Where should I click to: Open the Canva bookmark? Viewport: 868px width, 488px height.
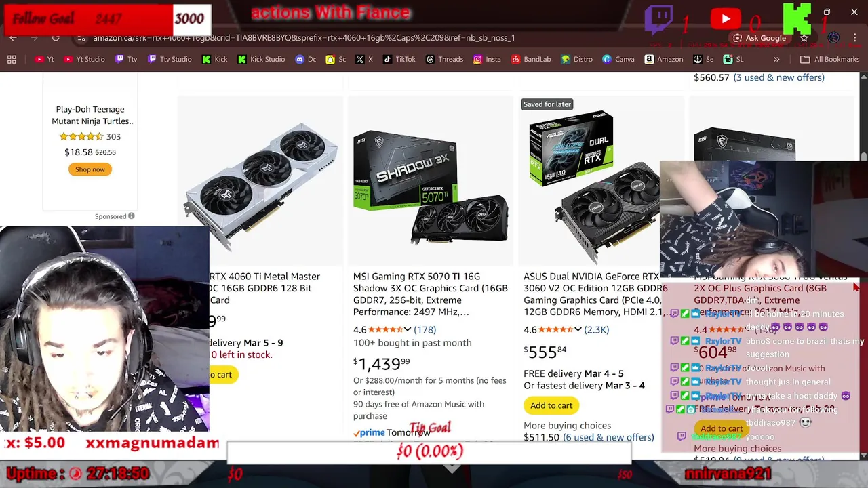click(618, 60)
